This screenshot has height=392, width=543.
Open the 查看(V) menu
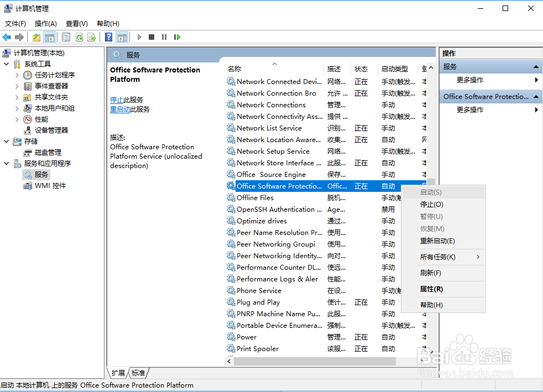pyautogui.click(x=76, y=24)
